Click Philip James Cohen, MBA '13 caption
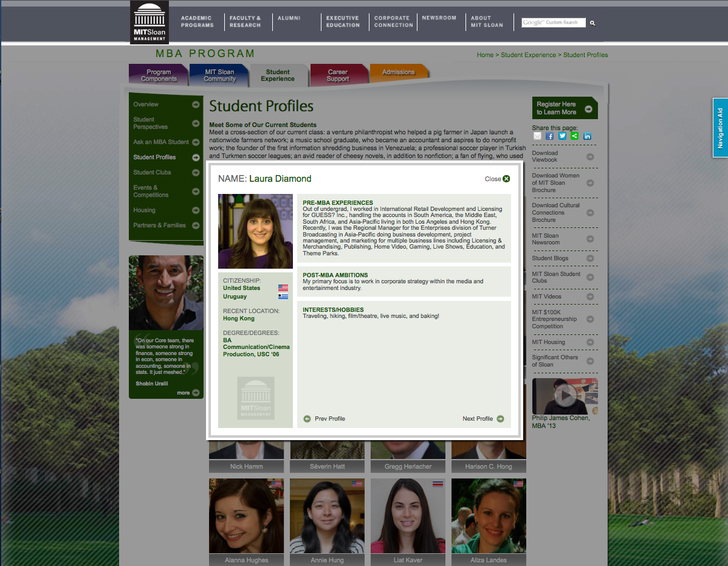 [x=560, y=421]
